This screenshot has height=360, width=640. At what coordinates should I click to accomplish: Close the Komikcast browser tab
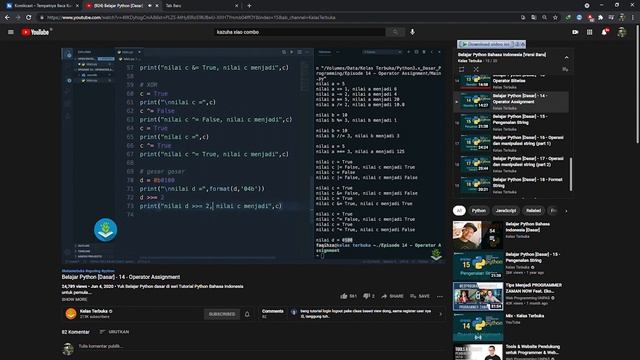(77, 6)
